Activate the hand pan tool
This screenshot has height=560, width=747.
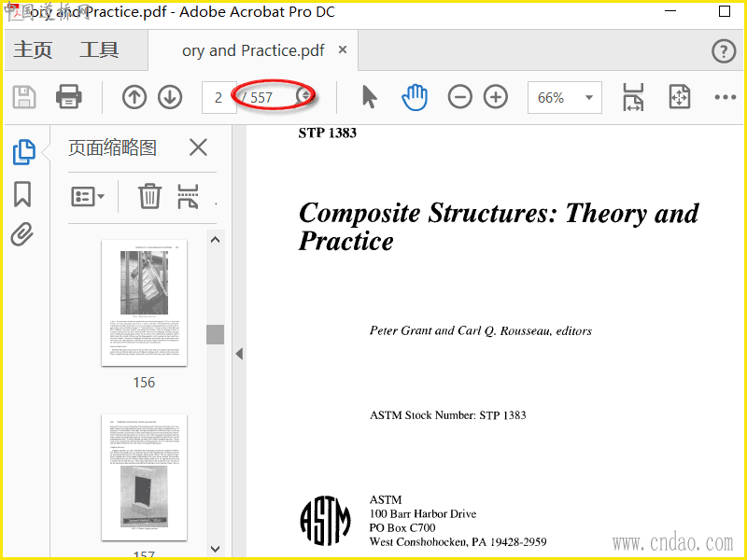(x=415, y=97)
